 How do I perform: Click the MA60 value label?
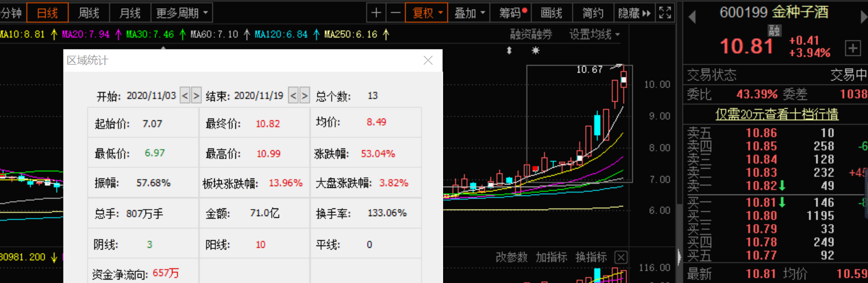coord(214,35)
